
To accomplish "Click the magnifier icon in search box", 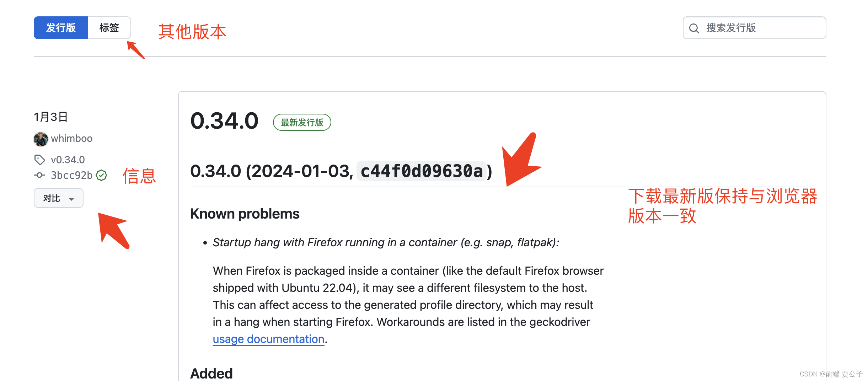I will pos(694,28).
